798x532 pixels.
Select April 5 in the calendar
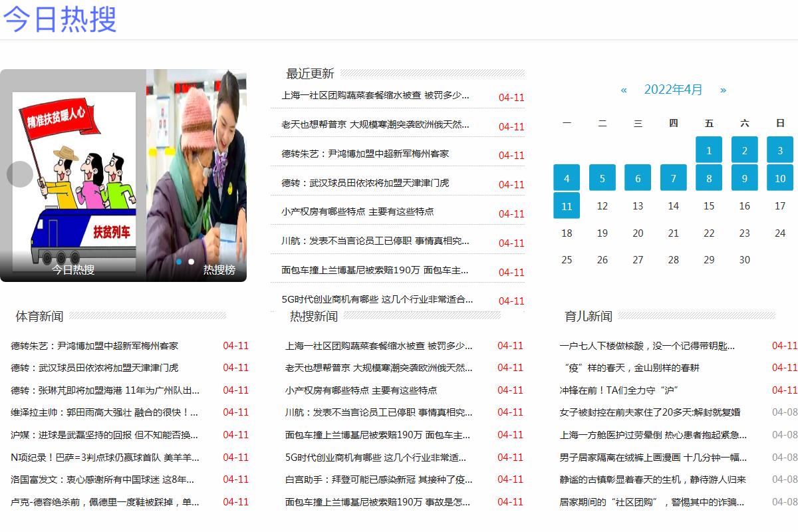click(x=602, y=178)
